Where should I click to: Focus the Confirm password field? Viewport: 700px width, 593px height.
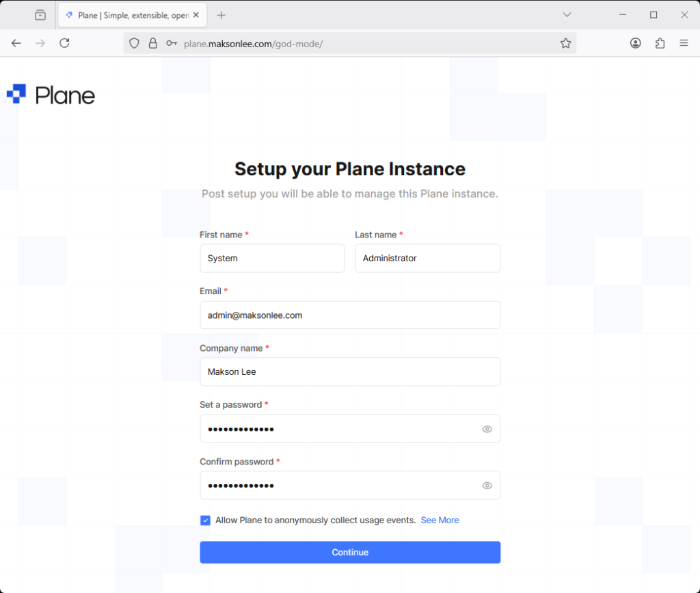pos(350,486)
